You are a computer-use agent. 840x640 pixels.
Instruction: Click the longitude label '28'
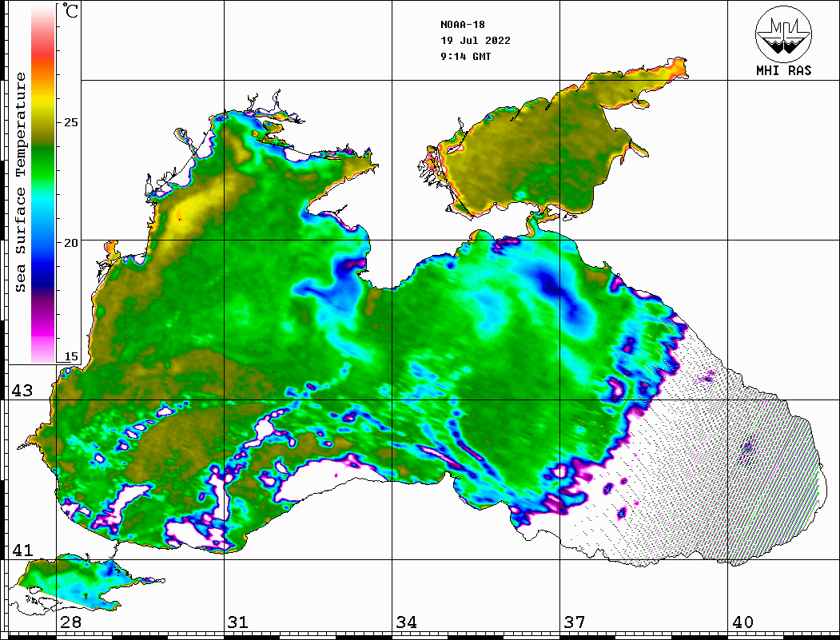70,622
